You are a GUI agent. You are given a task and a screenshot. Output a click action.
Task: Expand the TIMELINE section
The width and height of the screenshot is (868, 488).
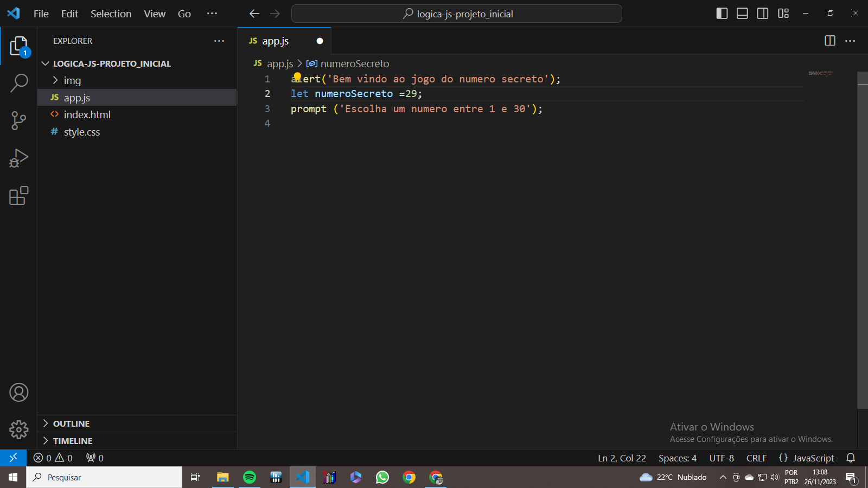[137, 441]
